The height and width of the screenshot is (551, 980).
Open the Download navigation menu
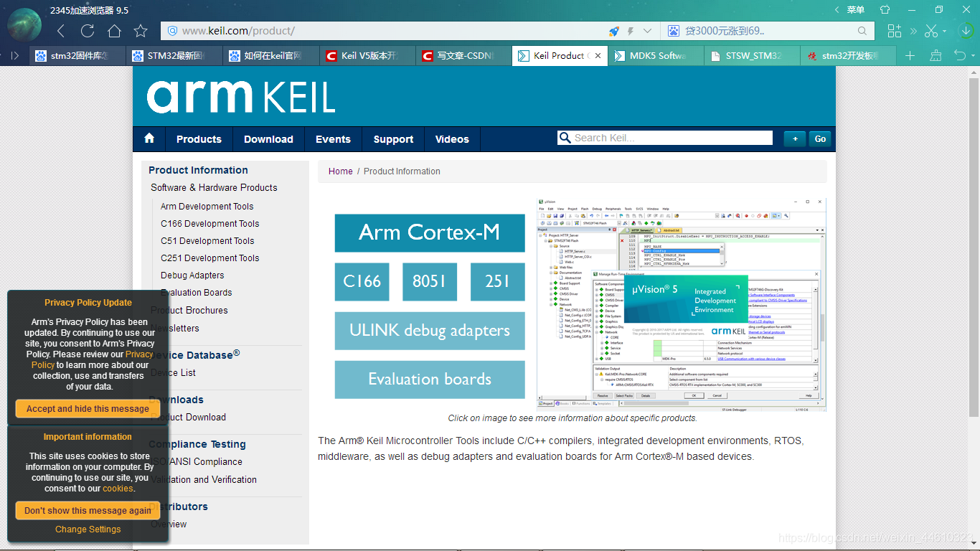[268, 139]
